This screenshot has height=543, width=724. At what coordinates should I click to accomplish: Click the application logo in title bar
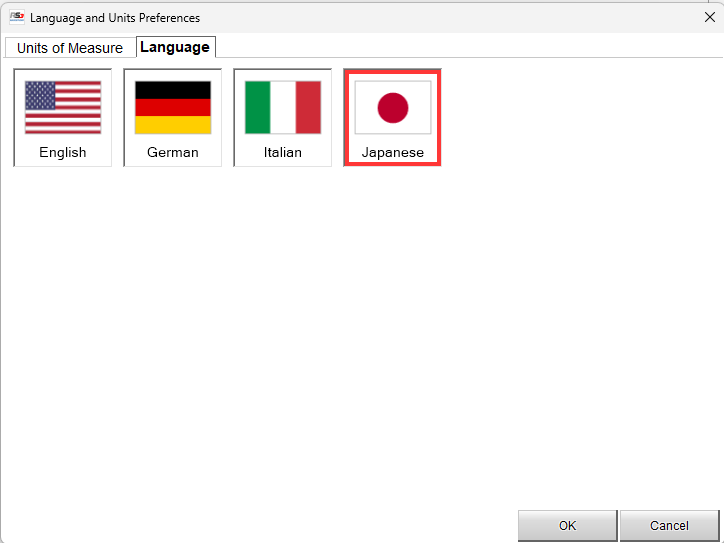[17, 17]
